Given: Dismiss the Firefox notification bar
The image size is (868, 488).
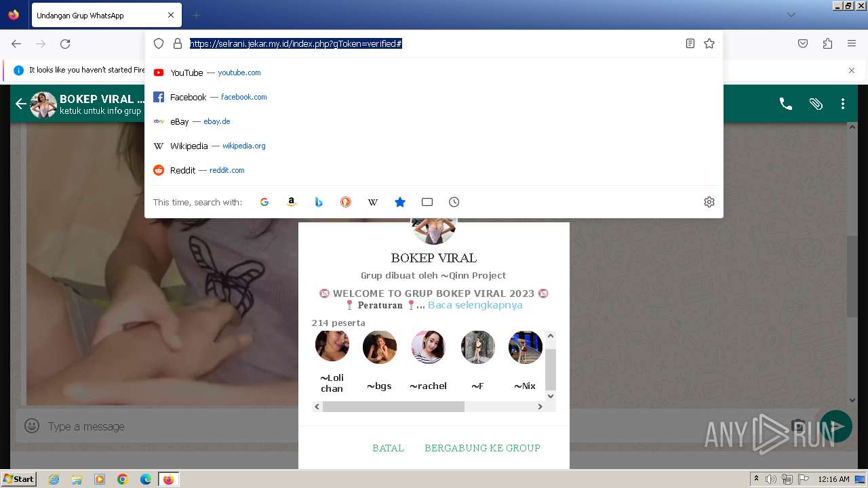Looking at the screenshot, I should coord(852,70).
